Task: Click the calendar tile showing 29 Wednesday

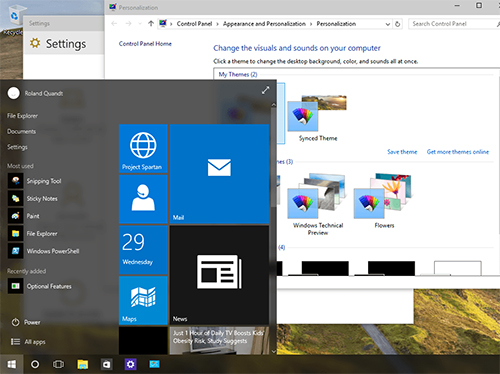Action: point(143,250)
